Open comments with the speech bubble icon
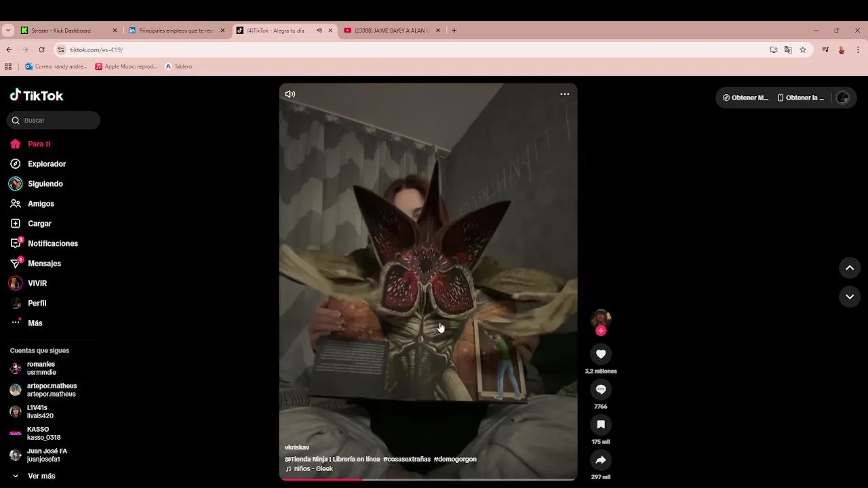This screenshot has width=868, height=488. pos(601,389)
